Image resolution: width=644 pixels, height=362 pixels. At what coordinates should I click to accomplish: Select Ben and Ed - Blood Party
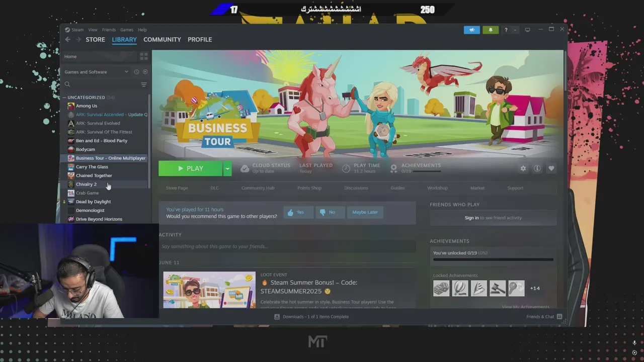pyautogui.click(x=102, y=141)
